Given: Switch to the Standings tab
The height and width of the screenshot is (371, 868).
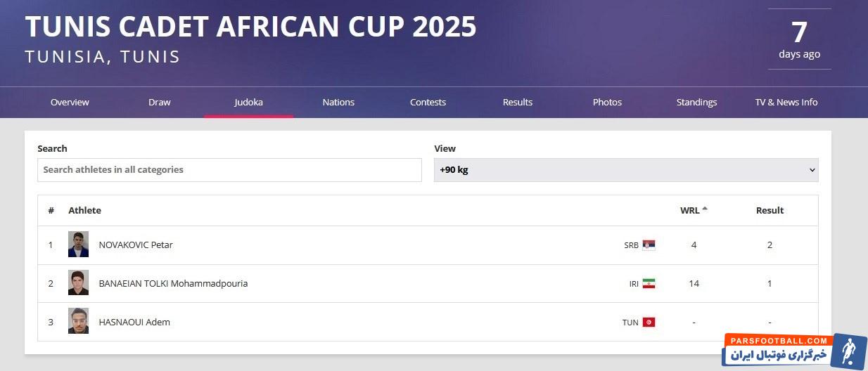Looking at the screenshot, I should click(x=696, y=103).
